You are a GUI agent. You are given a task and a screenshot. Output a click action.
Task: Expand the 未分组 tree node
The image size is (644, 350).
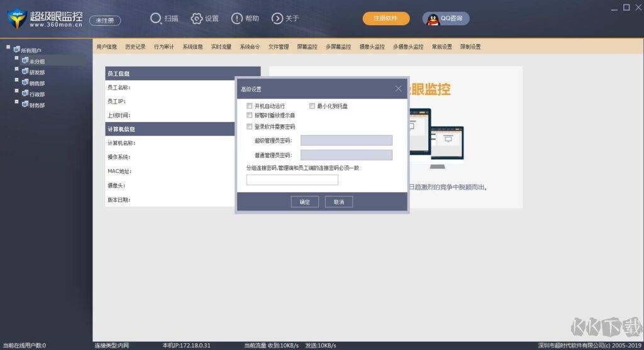[x=16, y=58]
